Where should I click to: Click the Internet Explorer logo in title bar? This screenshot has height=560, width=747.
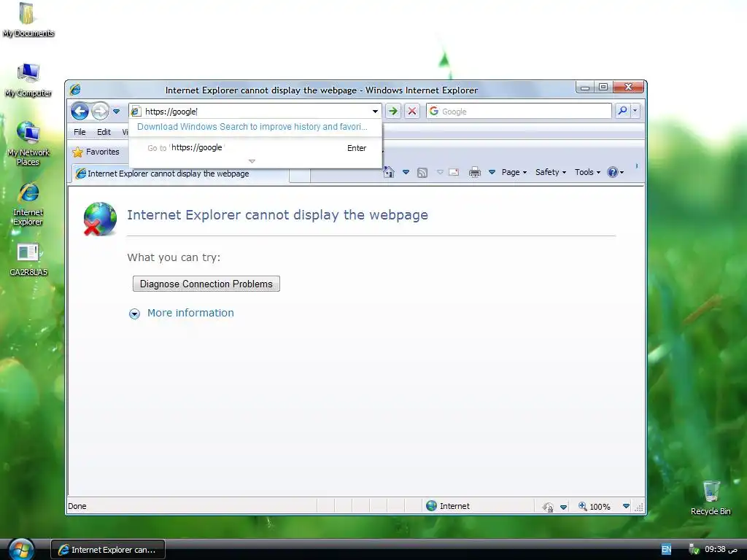tap(75, 90)
